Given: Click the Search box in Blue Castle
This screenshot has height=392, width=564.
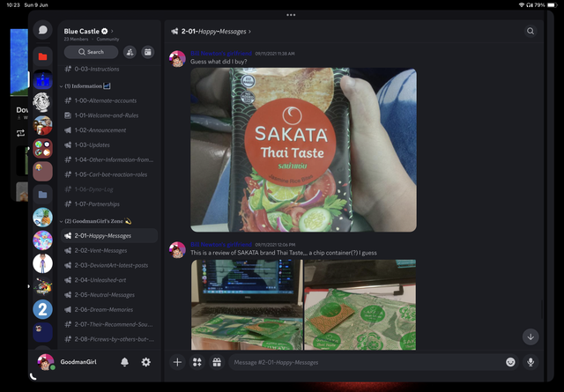Looking at the screenshot, I should click(91, 52).
